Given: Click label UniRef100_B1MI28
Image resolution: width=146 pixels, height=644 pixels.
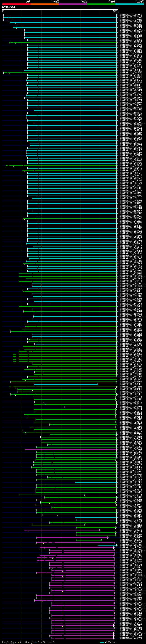Looking at the screenshot, I should click(x=131, y=557).
